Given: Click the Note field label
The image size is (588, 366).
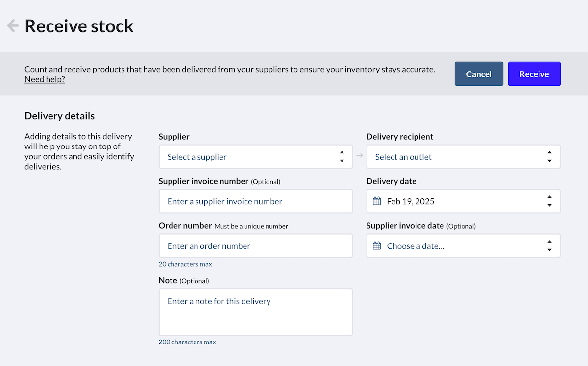Looking at the screenshot, I should pos(168,280).
